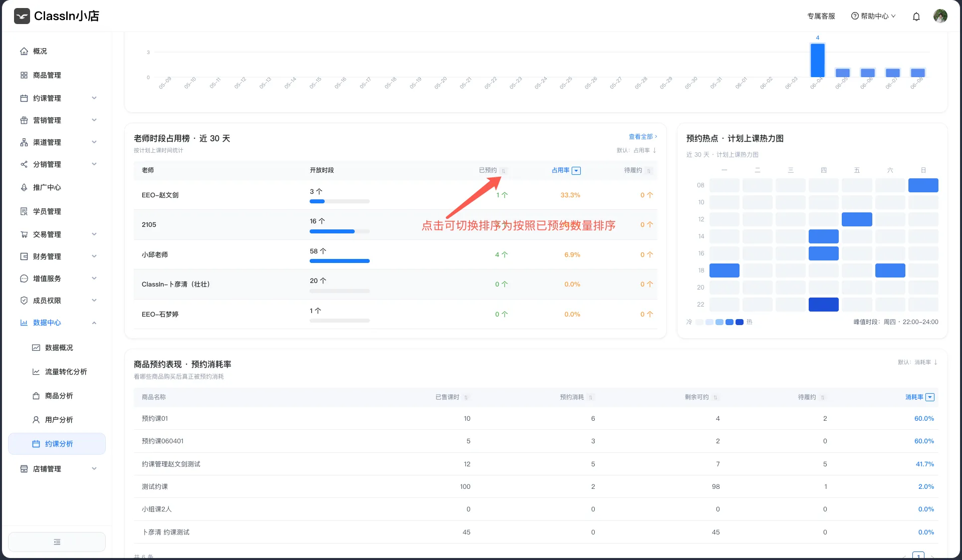Click teacher row 2105
Image resolution: width=962 pixels, height=560 pixels.
tap(395, 225)
